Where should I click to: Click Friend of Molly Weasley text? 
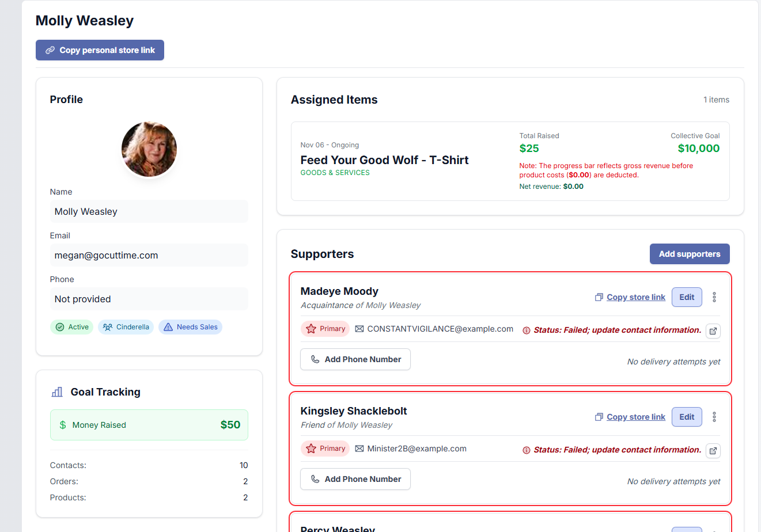346,425
